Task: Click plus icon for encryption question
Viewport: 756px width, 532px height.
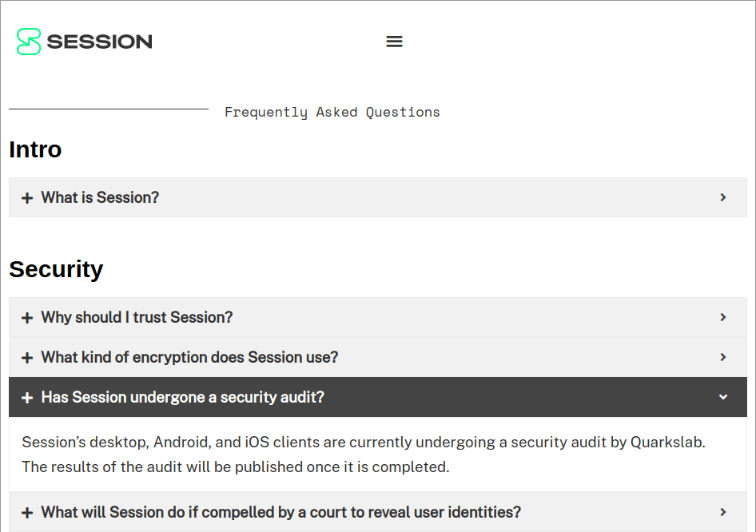Action: click(x=27, y=358)
